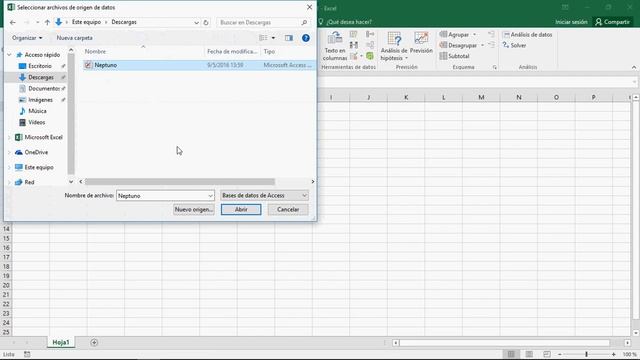Expand the Microsoft Excel tree node
The image size is (640, 360).
(x=9, y=138)
